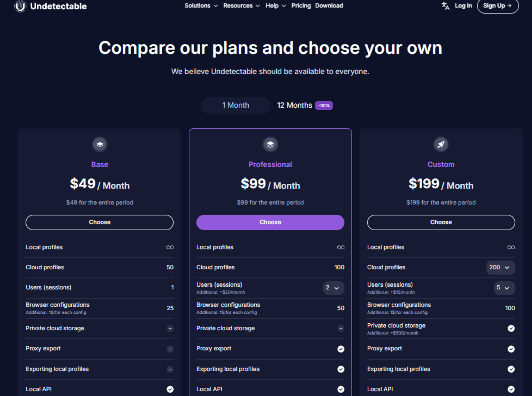
Task: Click the Sign Up button
Action: click(497, 6)
